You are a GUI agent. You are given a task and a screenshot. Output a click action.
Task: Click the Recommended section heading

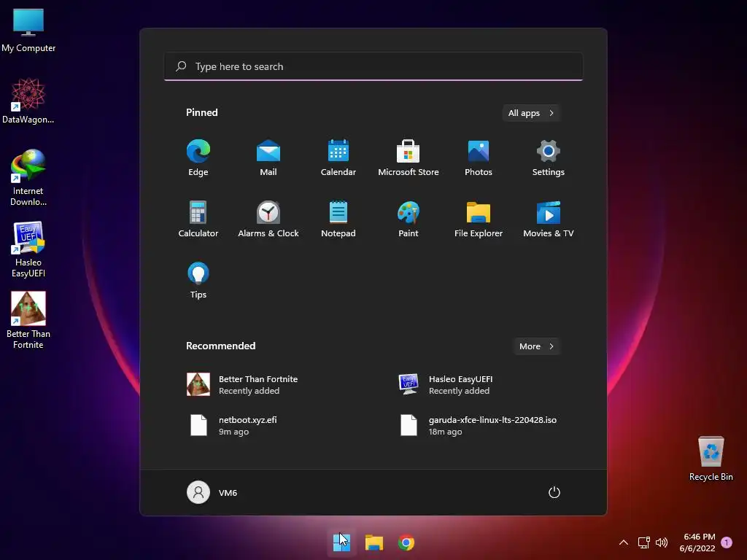point(220,346)
